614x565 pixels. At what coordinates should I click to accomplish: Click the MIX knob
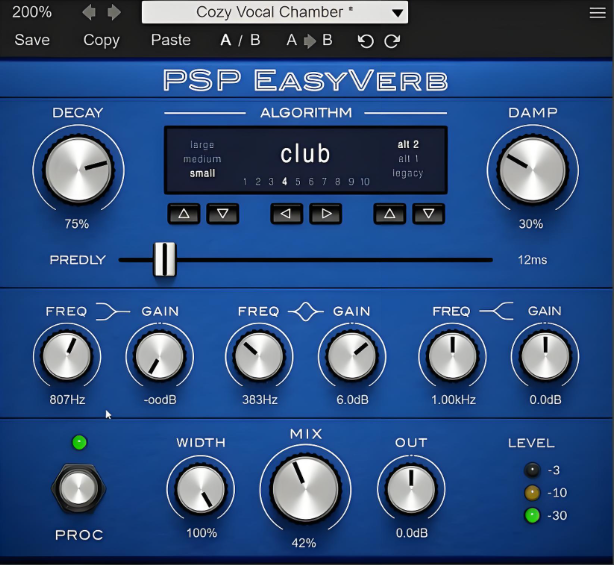[306, 489]
